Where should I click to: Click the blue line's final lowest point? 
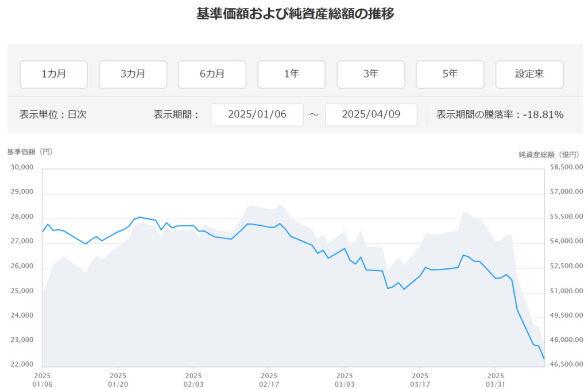544,359
